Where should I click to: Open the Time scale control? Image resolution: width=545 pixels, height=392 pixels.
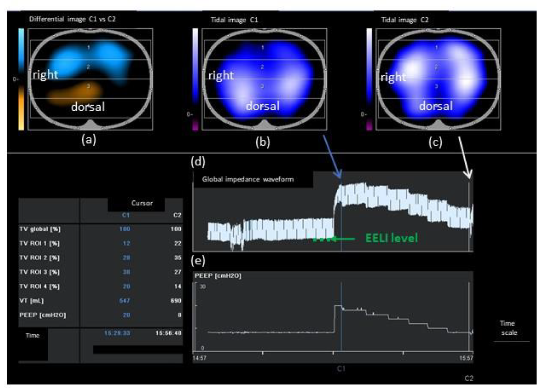509,328
